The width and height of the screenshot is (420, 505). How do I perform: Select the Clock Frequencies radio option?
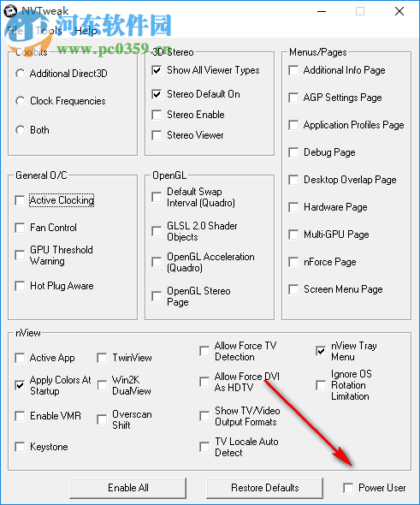21,101
